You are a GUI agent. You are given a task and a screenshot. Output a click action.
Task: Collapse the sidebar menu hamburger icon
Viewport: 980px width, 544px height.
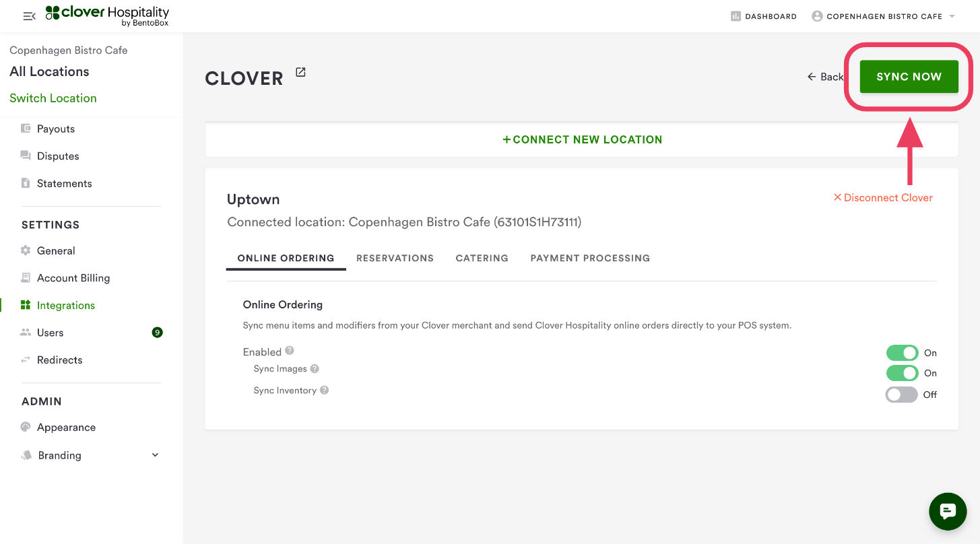(29, 16)
